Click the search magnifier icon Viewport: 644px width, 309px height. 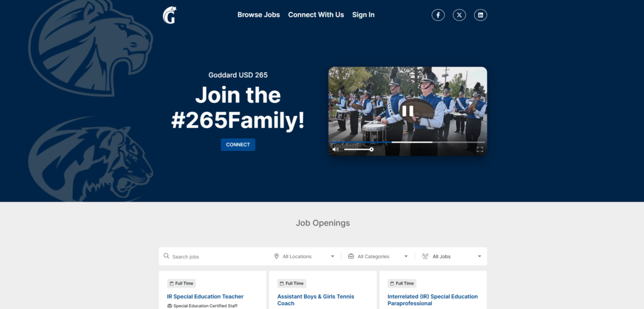(x=166, y=256)
